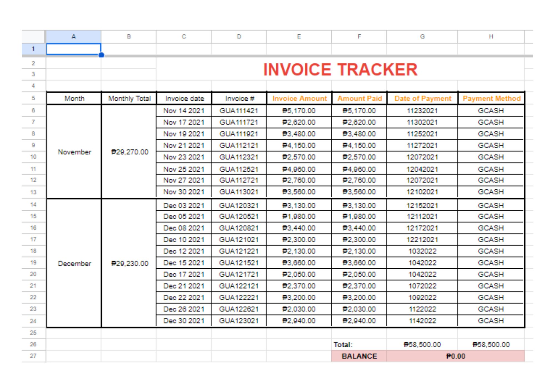Click the ₱0.00 balance value cell
The image size is (555, 392).
point(455,356)
